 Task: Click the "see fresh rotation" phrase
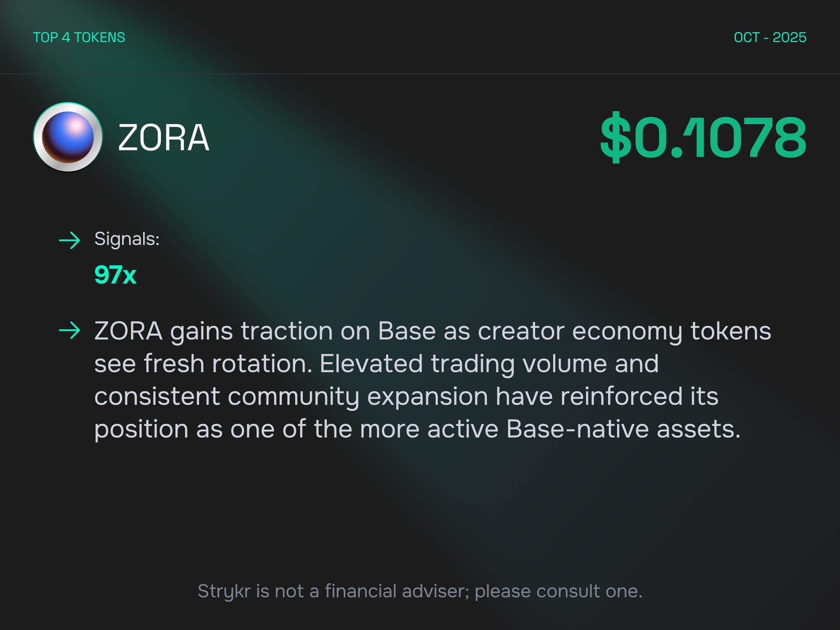(x=203, y=364)
